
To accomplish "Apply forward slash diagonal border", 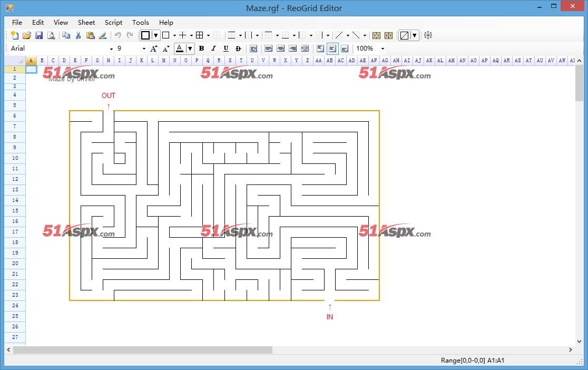I will tap(339, 35).
